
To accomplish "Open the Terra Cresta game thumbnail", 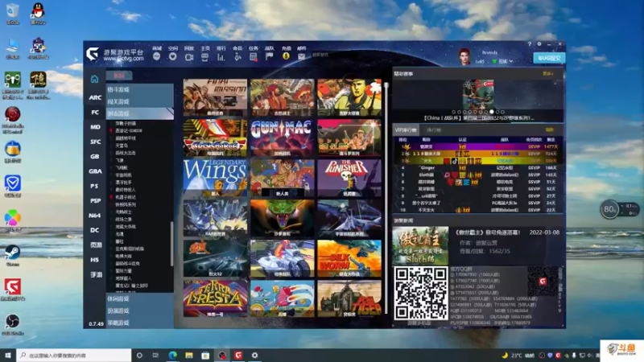I will coord(215,298).
